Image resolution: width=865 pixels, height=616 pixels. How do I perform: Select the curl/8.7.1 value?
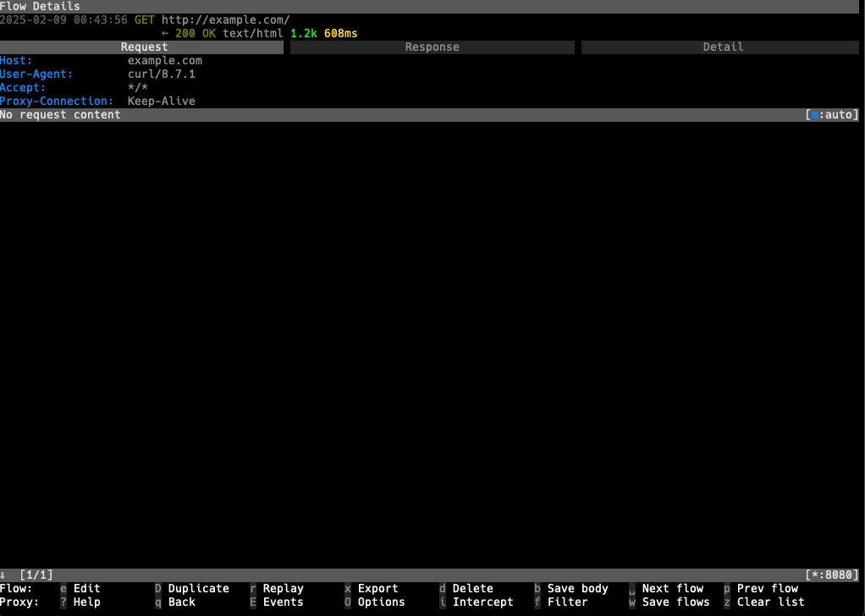click(x=162, y=74)
